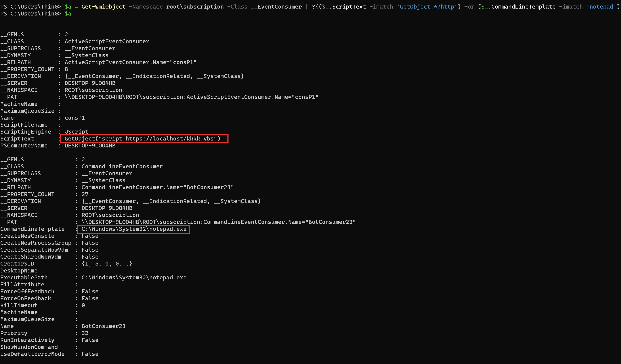
Task: Click the -or operator in the command
Action: pyautogui.click(x=469, y=7)
